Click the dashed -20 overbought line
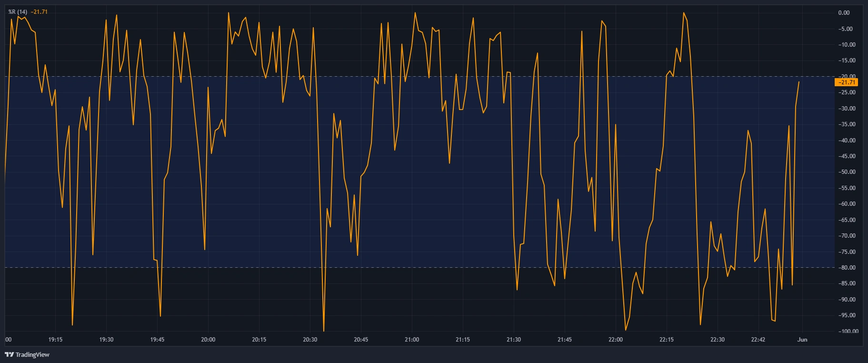 coord(419,76)
